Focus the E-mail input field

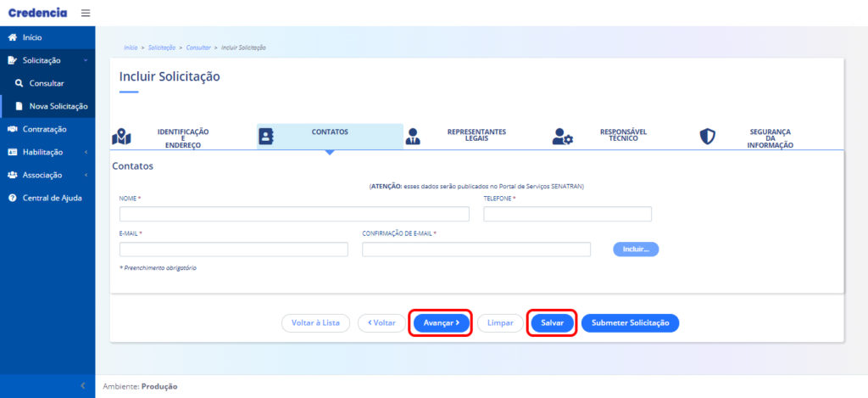tap(234, 249)
